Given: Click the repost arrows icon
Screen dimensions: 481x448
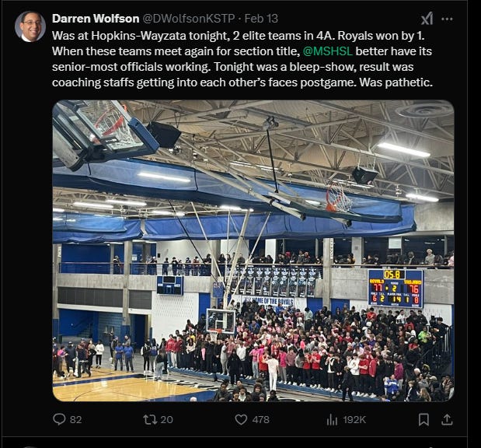Looking at the screenshot, I should pyautogui.click(x=150, y=419).
